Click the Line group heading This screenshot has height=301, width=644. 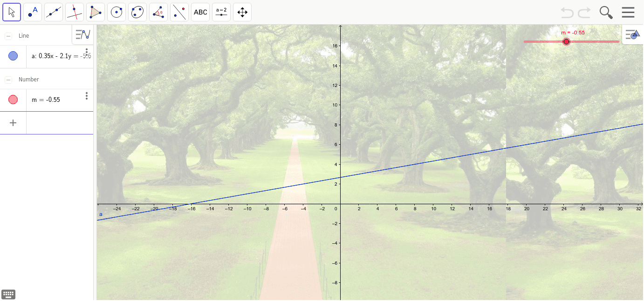[24, 36]
